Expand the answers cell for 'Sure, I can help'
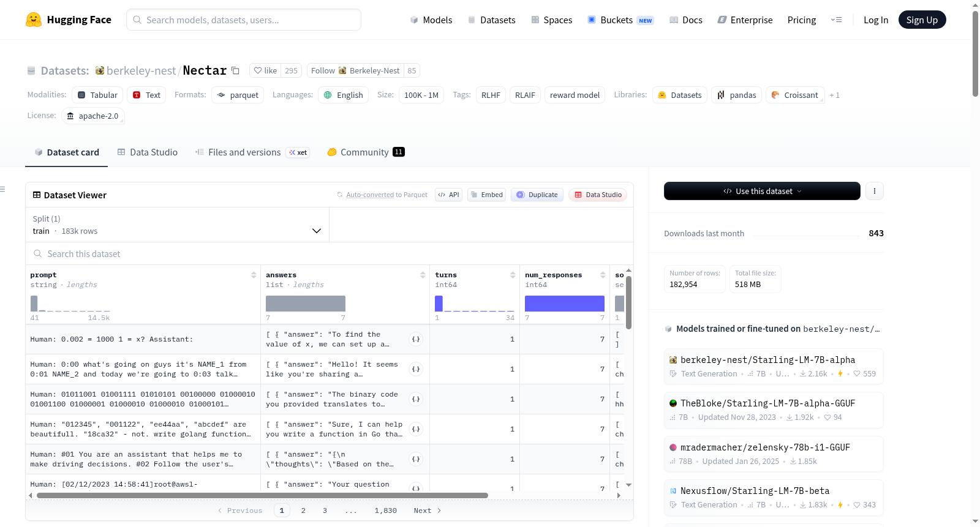Viewport: 980px width, 527px height. coord(416,429)
